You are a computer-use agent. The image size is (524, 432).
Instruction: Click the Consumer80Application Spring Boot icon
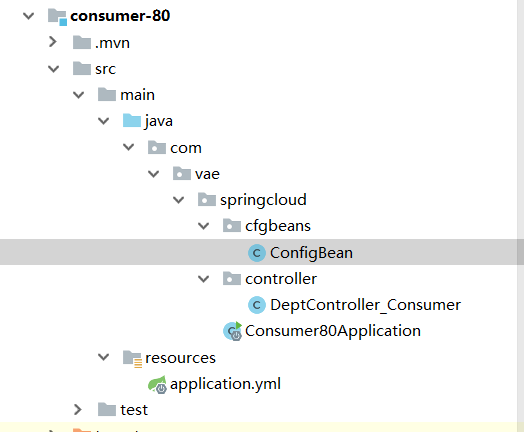point(232,331)
